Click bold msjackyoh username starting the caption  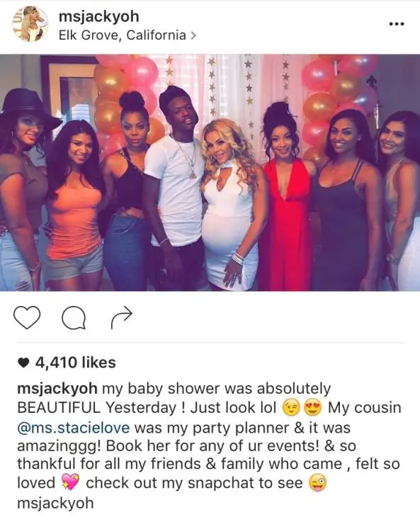pyautogui.click(x=57, y=389)
